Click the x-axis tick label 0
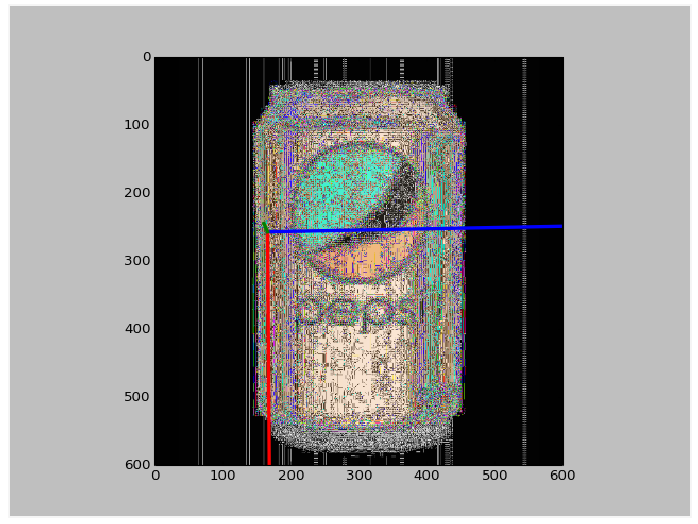The height and width of the screenshot is (524, 698). [x=155, y=476]
